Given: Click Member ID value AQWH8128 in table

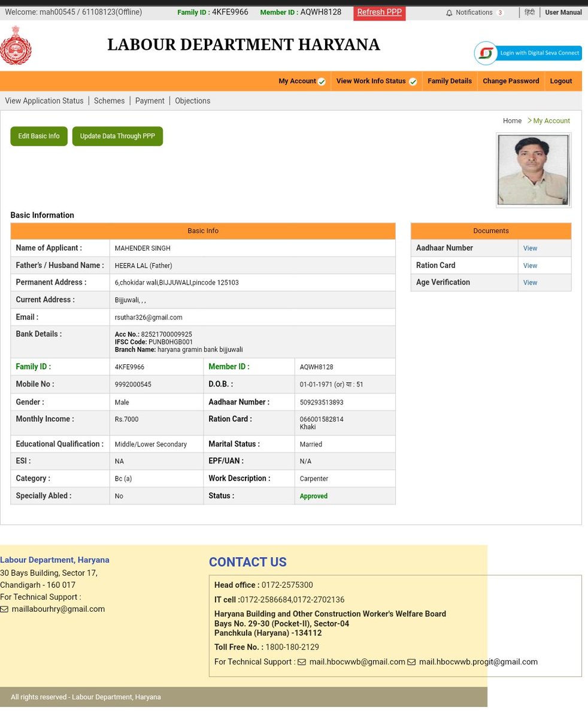Looking at the screenshot, I should tap(316, 367).
